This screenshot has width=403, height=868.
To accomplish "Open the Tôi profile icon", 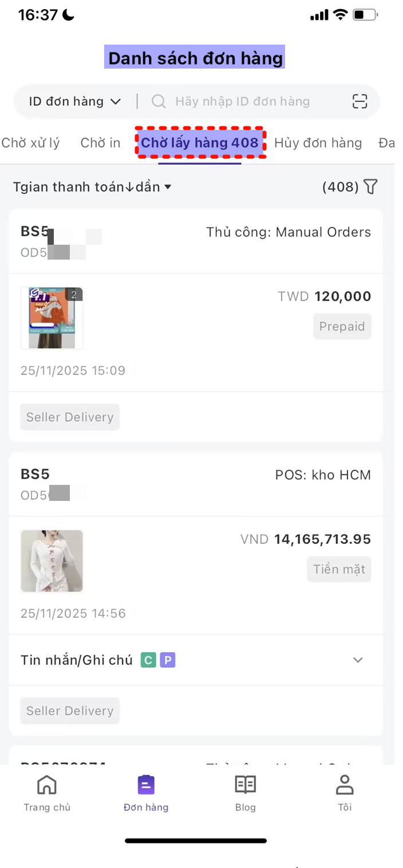I will 345,785.
